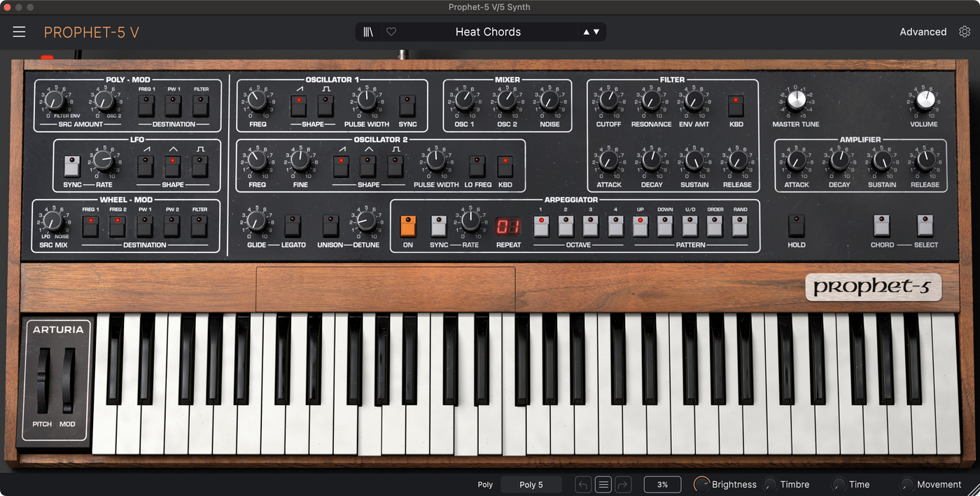
Task: Select arpeggiator RAND pattern button
Action: [x=740, y=226]
